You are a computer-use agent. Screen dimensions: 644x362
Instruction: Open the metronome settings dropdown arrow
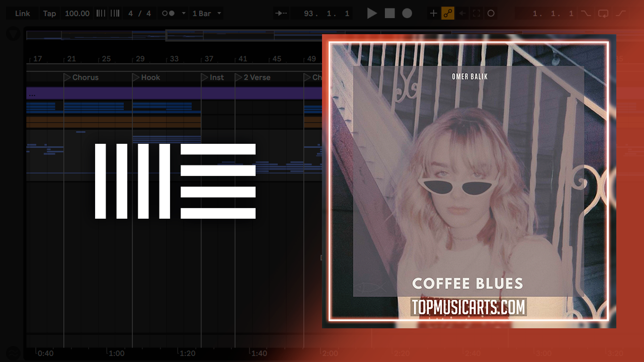pos(183,14)
